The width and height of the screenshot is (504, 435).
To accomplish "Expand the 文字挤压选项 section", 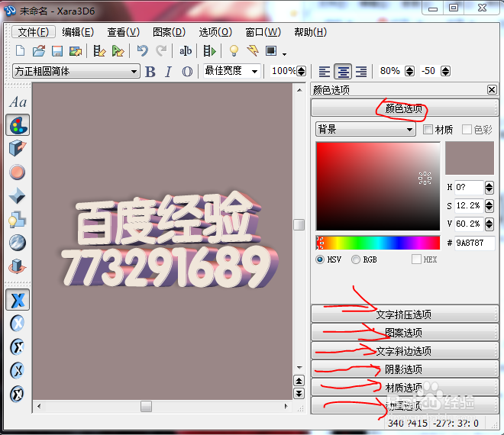I will [x=405, y=314].
